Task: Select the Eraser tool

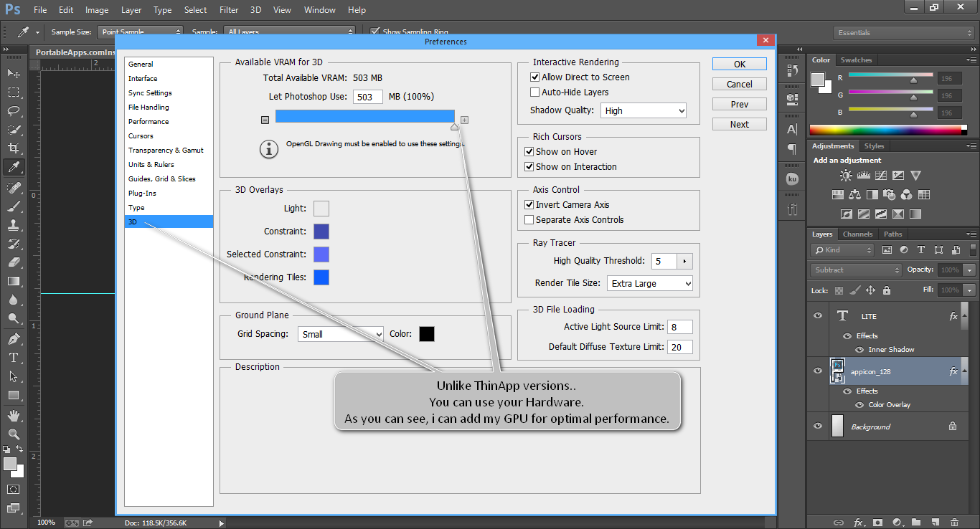Action: click(14, 262)
